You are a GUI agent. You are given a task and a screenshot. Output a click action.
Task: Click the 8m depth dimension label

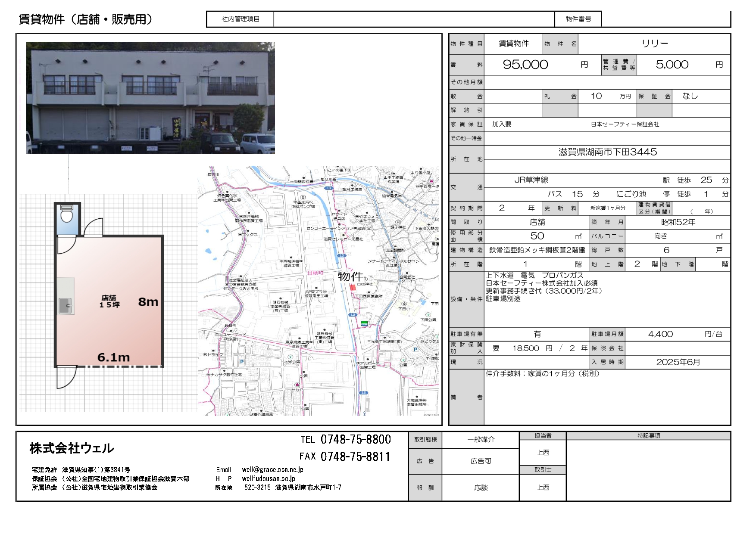(x=148, y=302)
